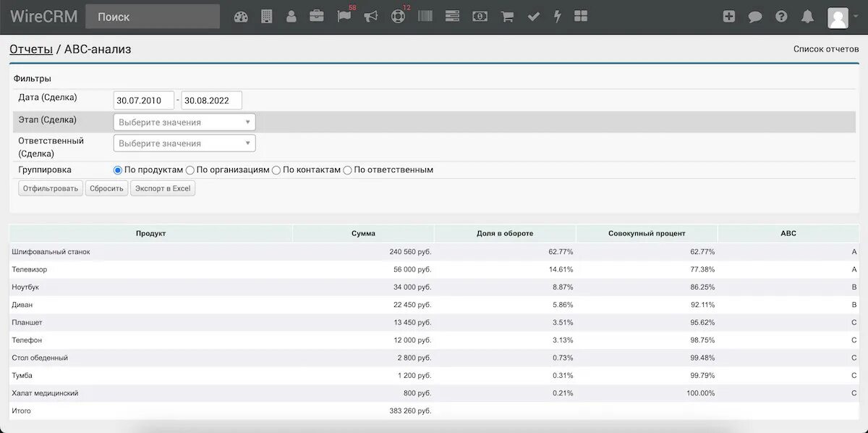This screenshot has height=433, width=868.
Task: Click the Совокупный процент column header
Action: [647, 233]
